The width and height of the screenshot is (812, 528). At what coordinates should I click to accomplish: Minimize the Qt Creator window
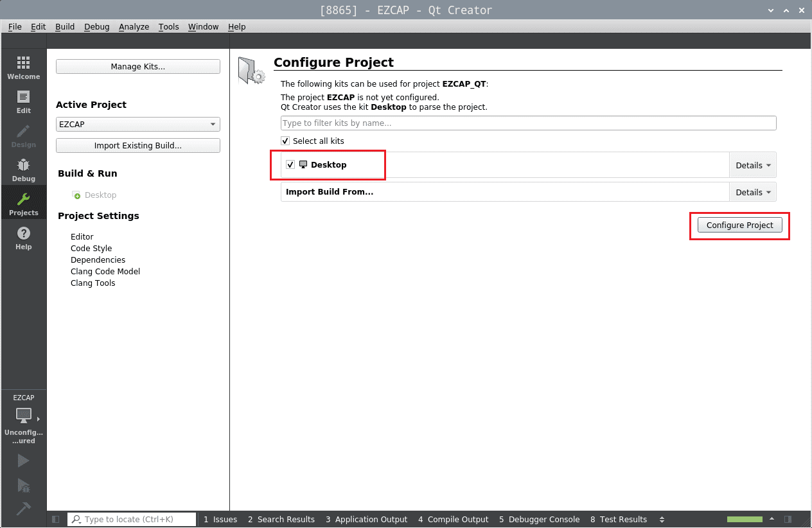tap(772, 10)
